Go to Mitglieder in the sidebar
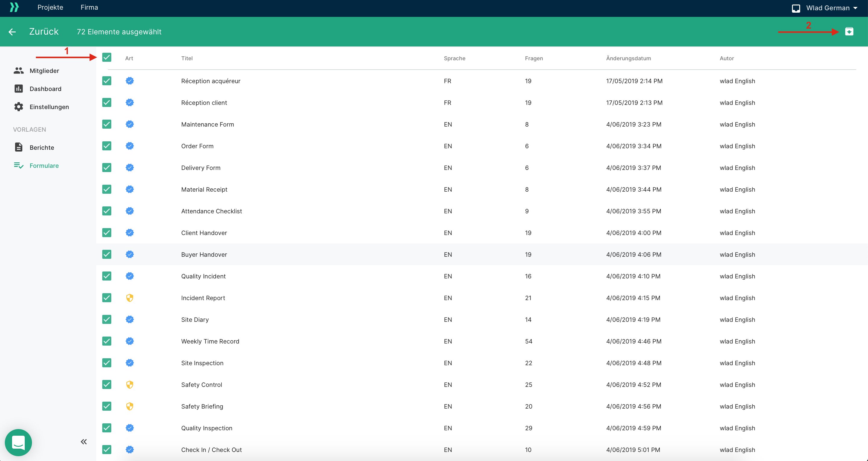 [44, 71]
